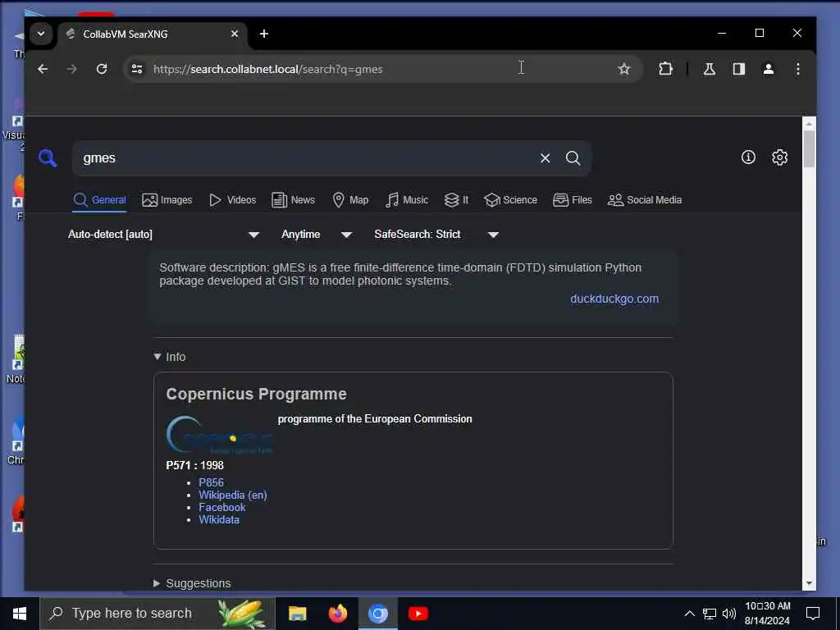Open Firefox from the taskbar
Screen dimensions: 840x630
337,614
